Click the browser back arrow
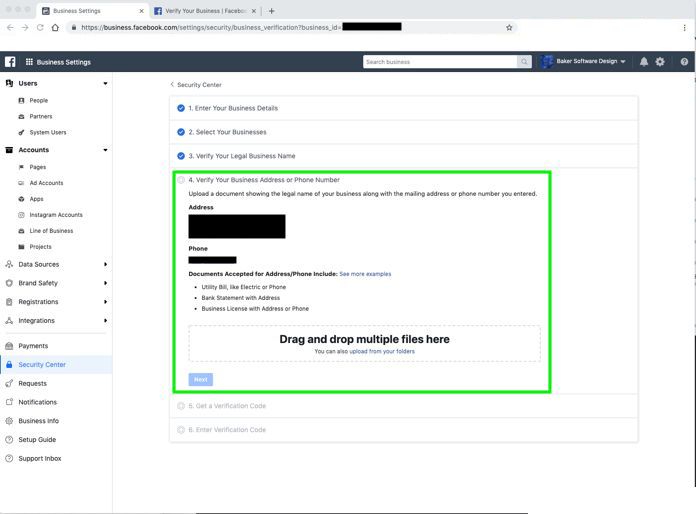696x514 pixels. [x=10, y=28]
